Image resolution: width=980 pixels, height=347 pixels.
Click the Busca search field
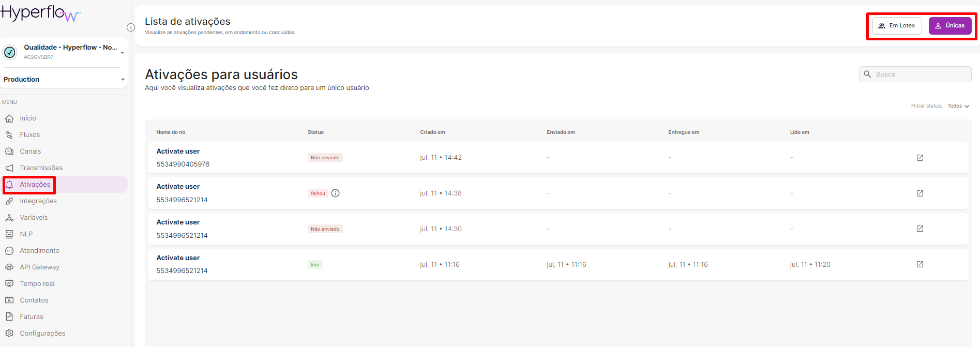(x=915, y=74)
